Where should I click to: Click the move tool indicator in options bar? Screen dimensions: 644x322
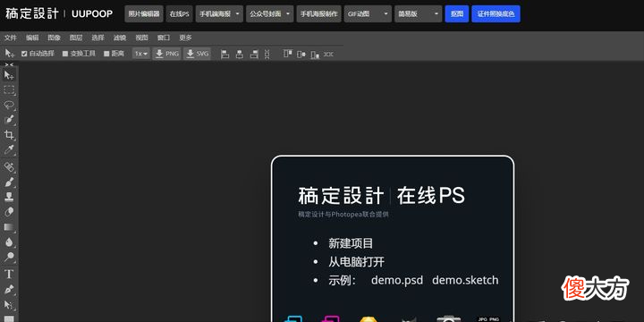[x=10, y=54]
